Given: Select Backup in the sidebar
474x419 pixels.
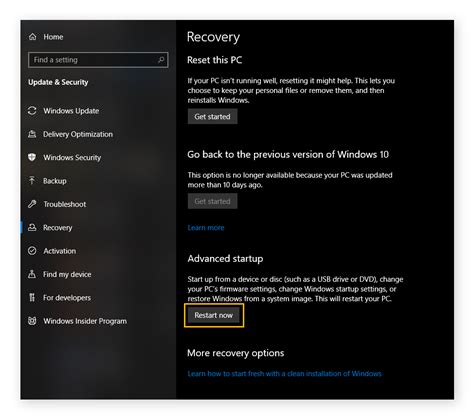Looking at the screenshot, I should tap(55, 181).
